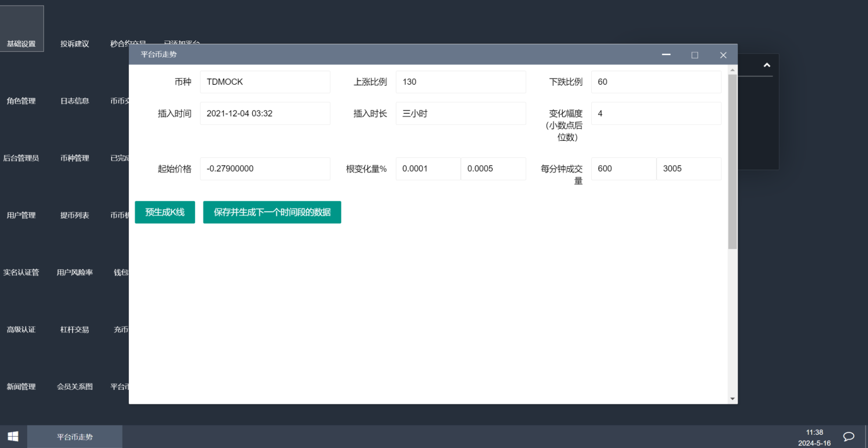
Task: Click the chat bubble icon in system tray
Action: point(848,436)
